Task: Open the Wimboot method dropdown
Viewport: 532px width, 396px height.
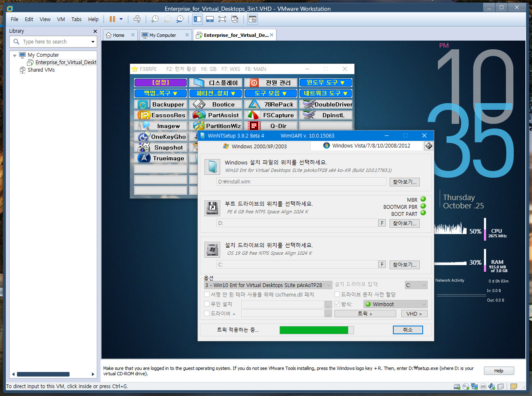Action: 395,304
